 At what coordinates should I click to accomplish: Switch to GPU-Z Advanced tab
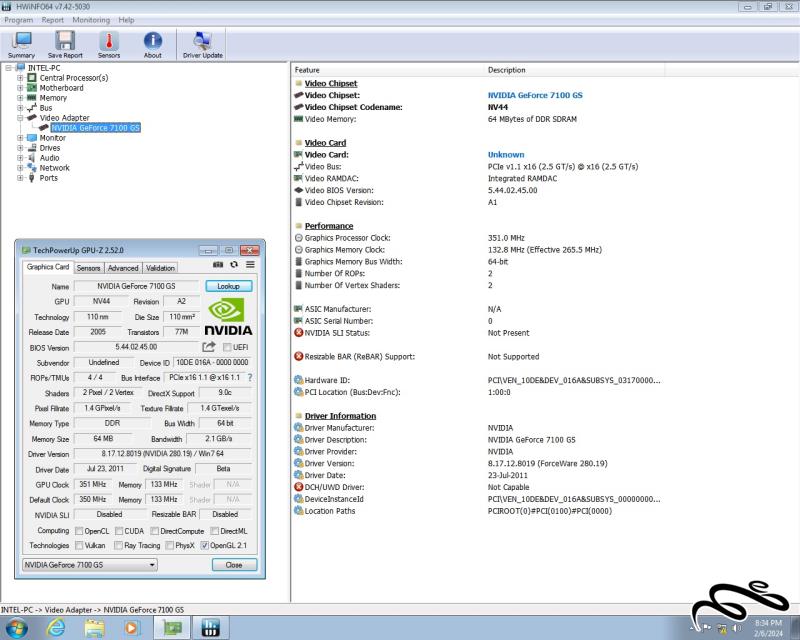[x=123, y=268]
